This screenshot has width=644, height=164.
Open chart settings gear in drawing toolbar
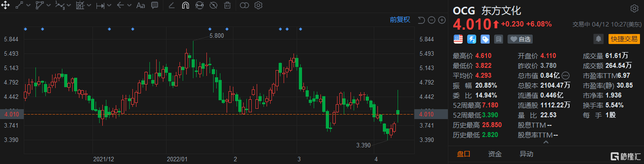[x=258, y=6]
